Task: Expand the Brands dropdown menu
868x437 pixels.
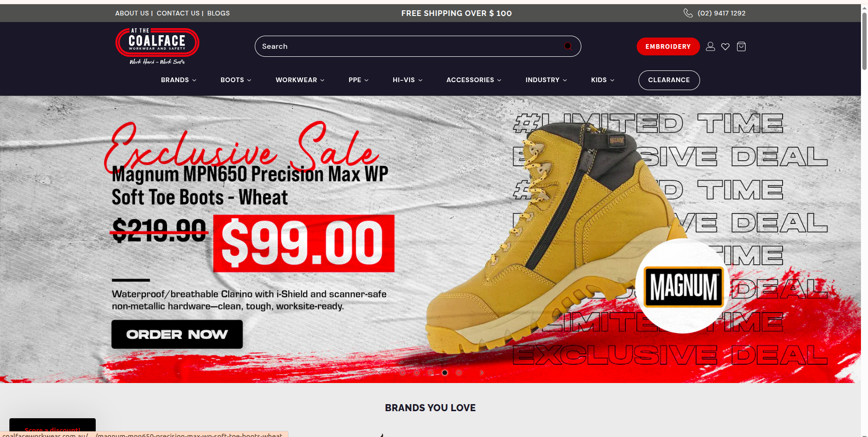Action: 179,80
